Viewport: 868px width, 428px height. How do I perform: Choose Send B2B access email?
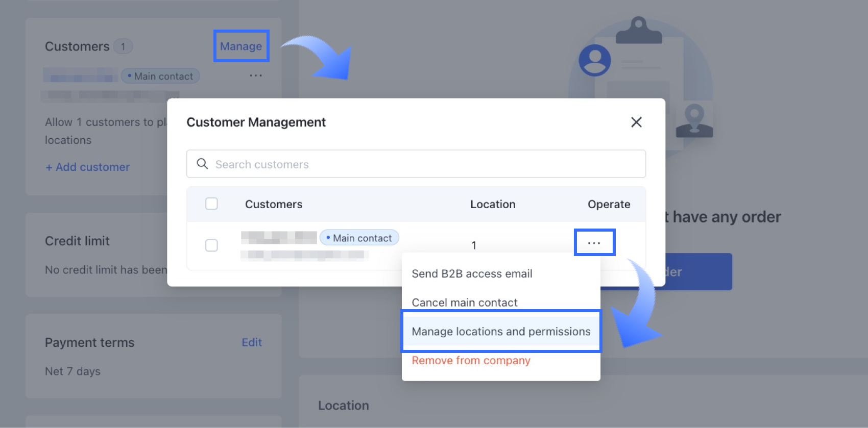[x=472, y=273]
